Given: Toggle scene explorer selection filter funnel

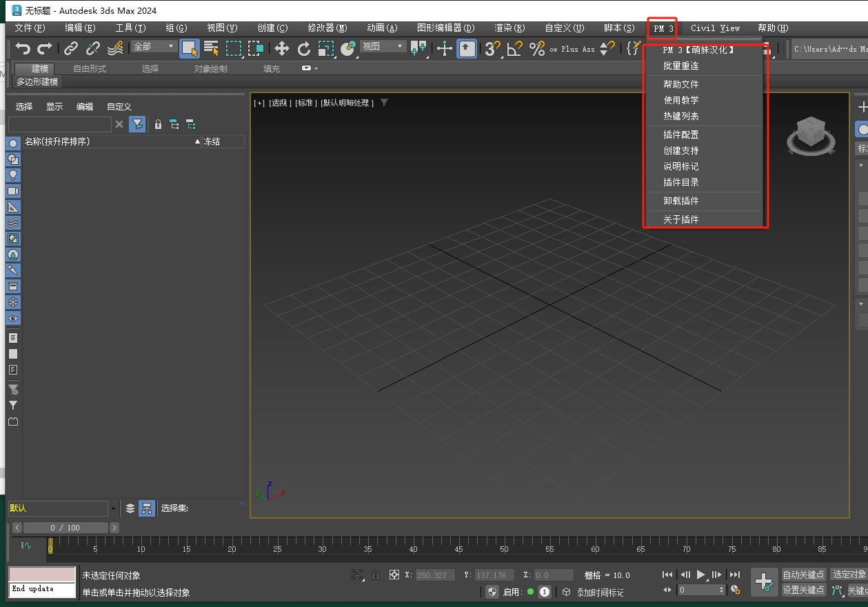Looking at the screenshot, I should (x=137, y=124).
